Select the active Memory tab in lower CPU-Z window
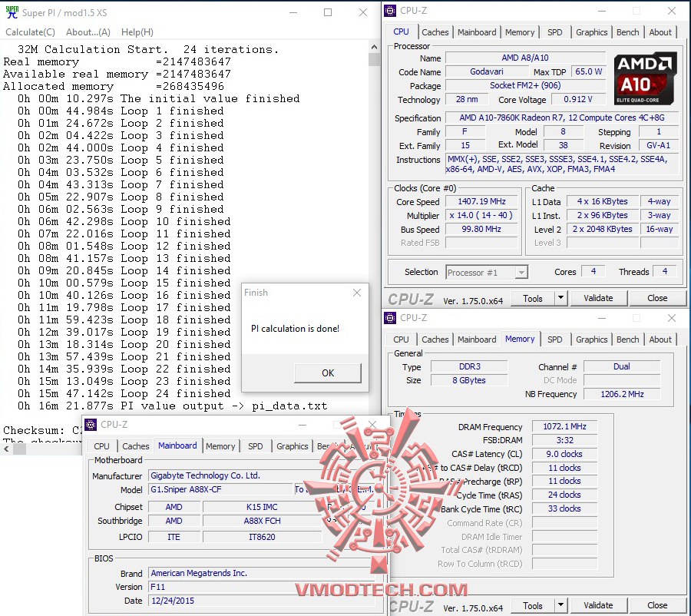 pos(520,339)
